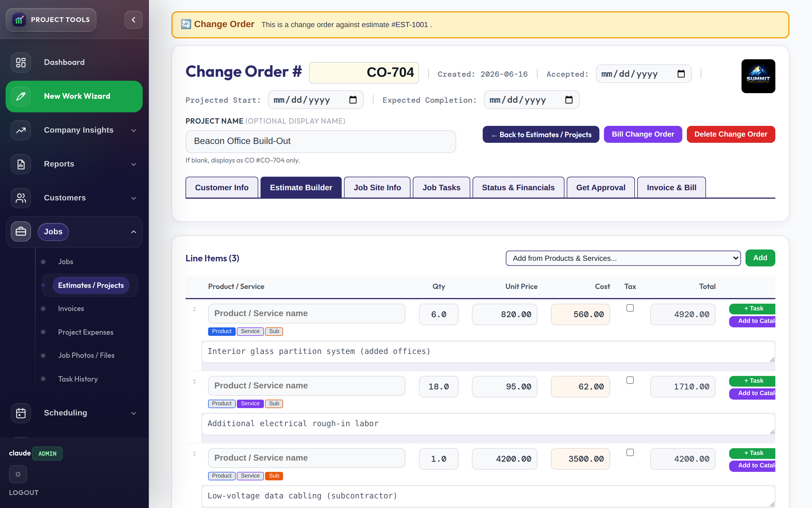Check Tax box for glass partition line
This screenshot has width=812, height=508.
click(630, 308)
